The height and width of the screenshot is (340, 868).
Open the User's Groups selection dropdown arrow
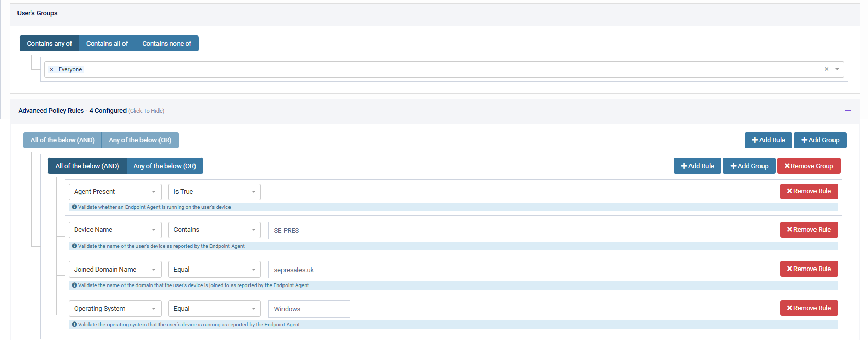pyautogui.click(x=837, y=69)
